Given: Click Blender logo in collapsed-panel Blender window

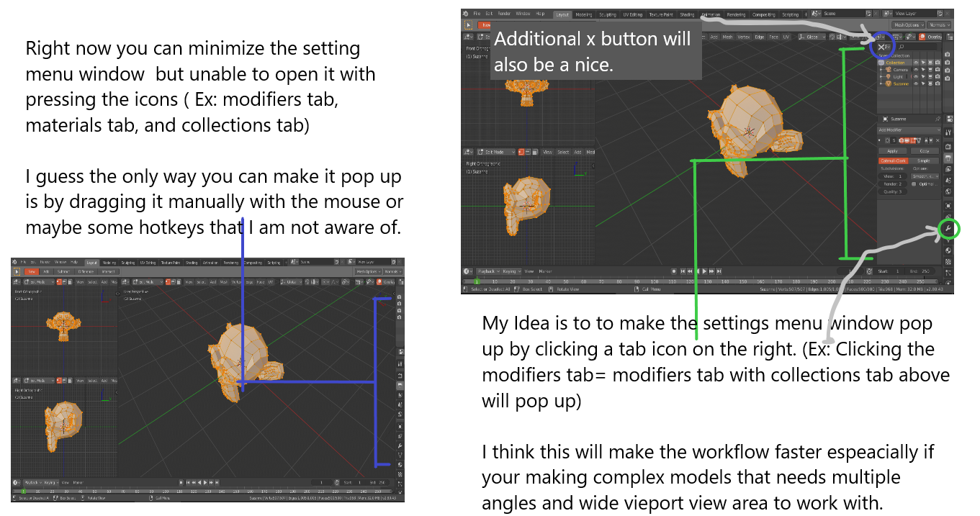Looking at the screenshot, I should click(x=15, y=263).
